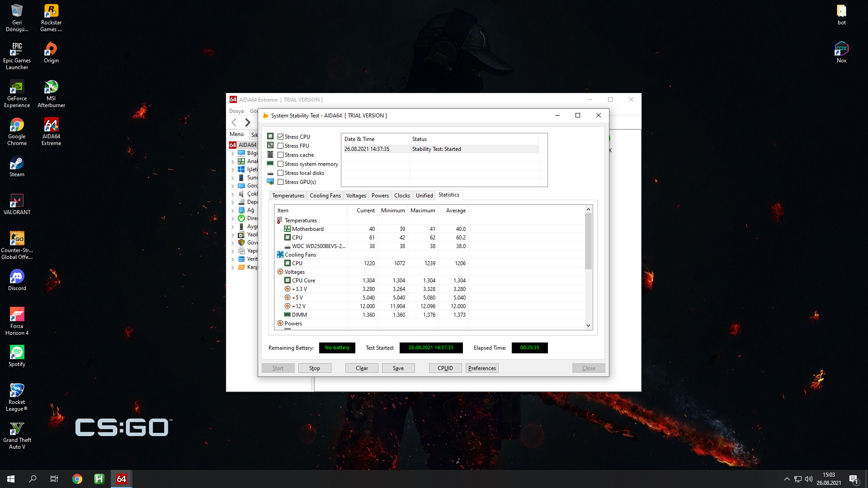Switch to the Cooling Fans tab
The height and width of the screenshot is (488, 868).
(x=325, y=196)
